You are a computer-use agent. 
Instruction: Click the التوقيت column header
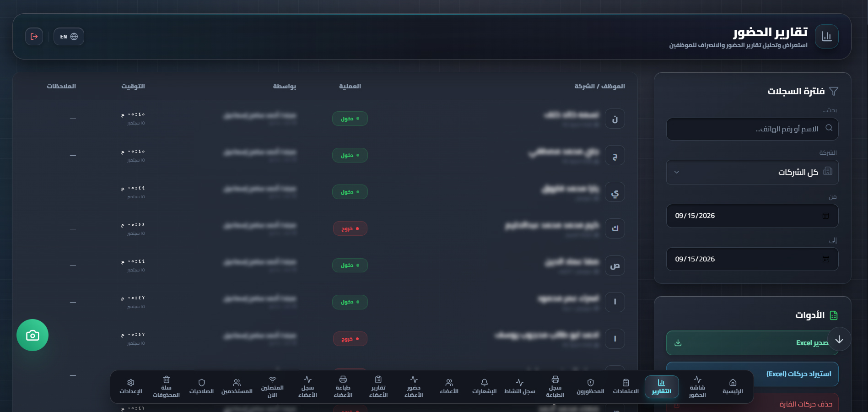click(133, 86)
